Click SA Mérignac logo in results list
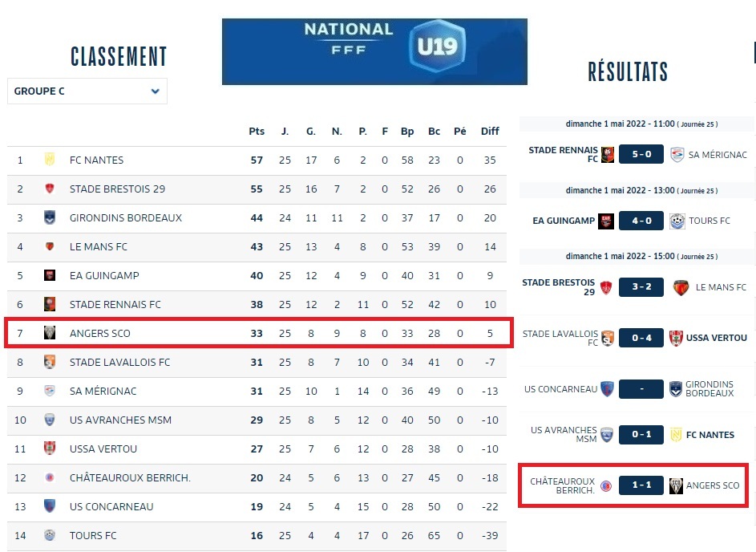Image resolution: width=756 pixels, height=552 pixels. [x=677, y=155]
